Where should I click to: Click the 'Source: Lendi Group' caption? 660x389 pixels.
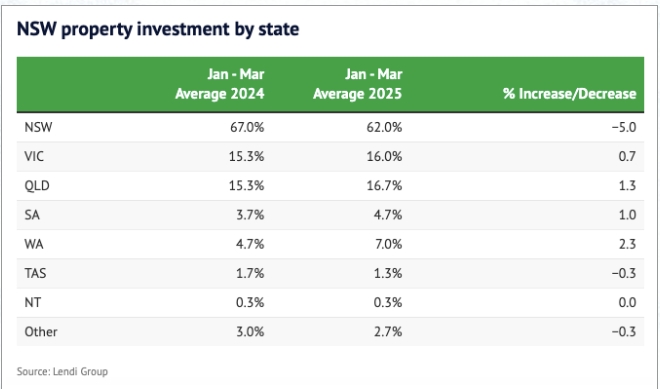[x=62, y=372]
